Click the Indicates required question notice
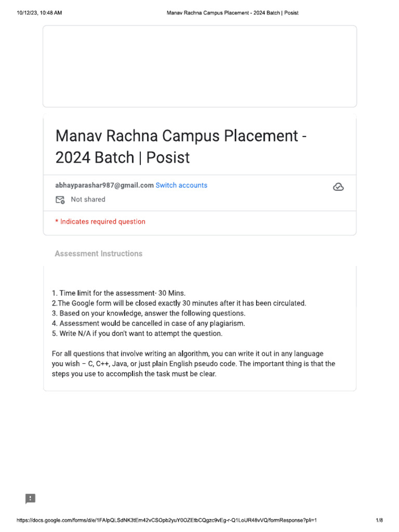 tap(100, 221)
